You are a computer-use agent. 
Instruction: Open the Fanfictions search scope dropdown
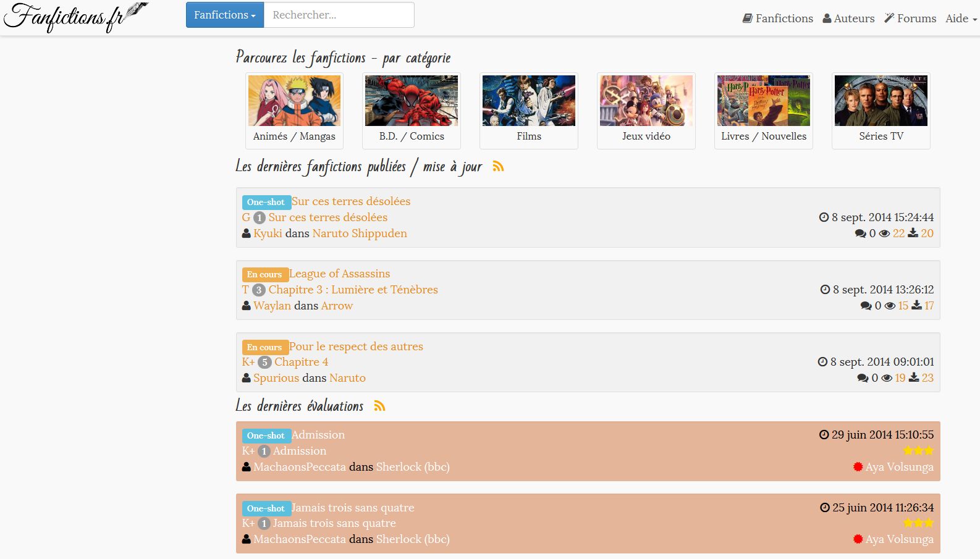tap(225, 15)
